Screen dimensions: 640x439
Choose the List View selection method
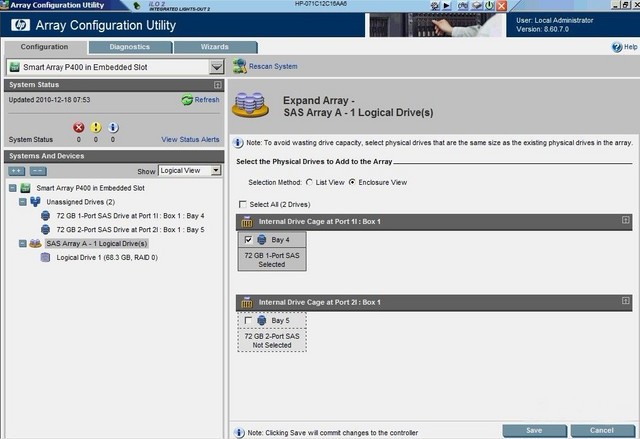coord(309,183)
